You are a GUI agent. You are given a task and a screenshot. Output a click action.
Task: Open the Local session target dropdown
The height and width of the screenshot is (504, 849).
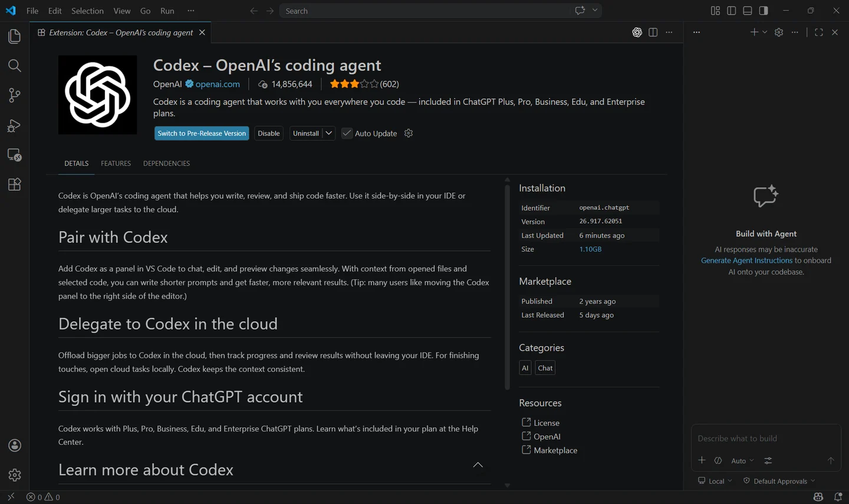point(715,481)
